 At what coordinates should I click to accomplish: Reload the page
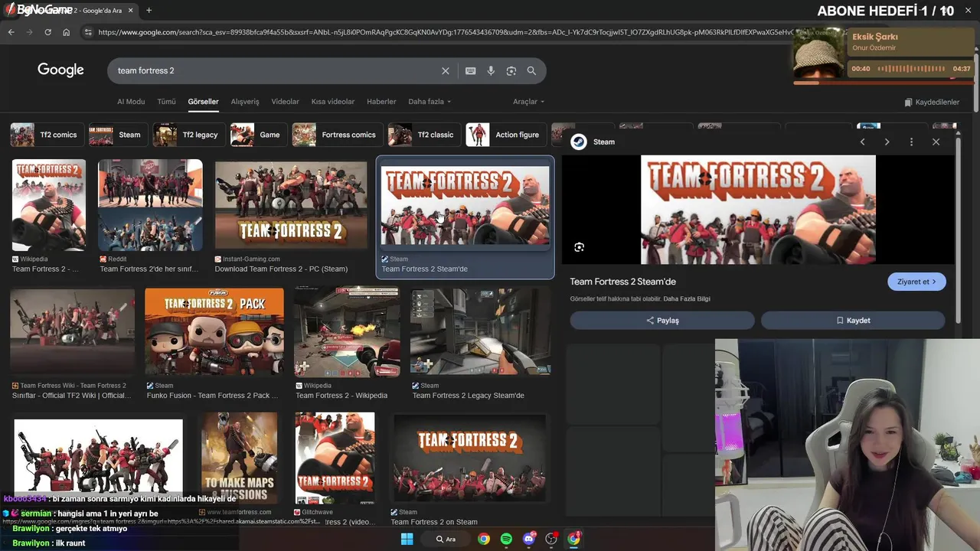click(x=47, y=32)
